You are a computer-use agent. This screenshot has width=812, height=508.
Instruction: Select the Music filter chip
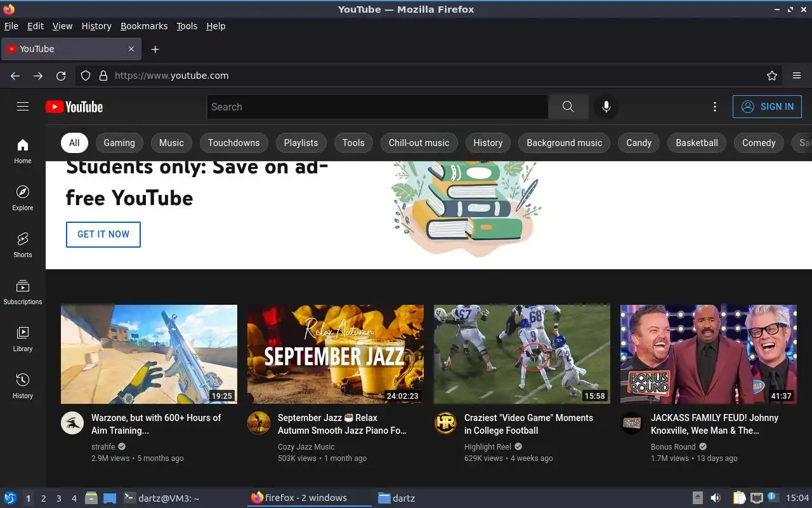point(171,143)
